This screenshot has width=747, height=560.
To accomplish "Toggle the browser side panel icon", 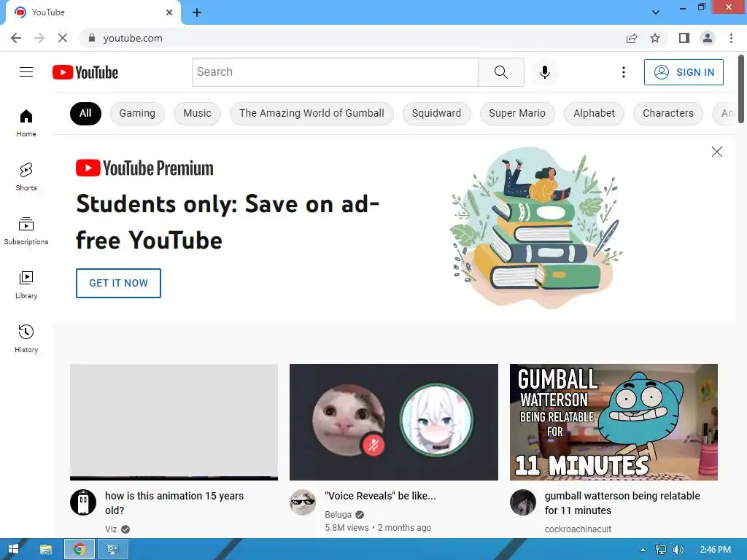I will [x=684, y=38].
